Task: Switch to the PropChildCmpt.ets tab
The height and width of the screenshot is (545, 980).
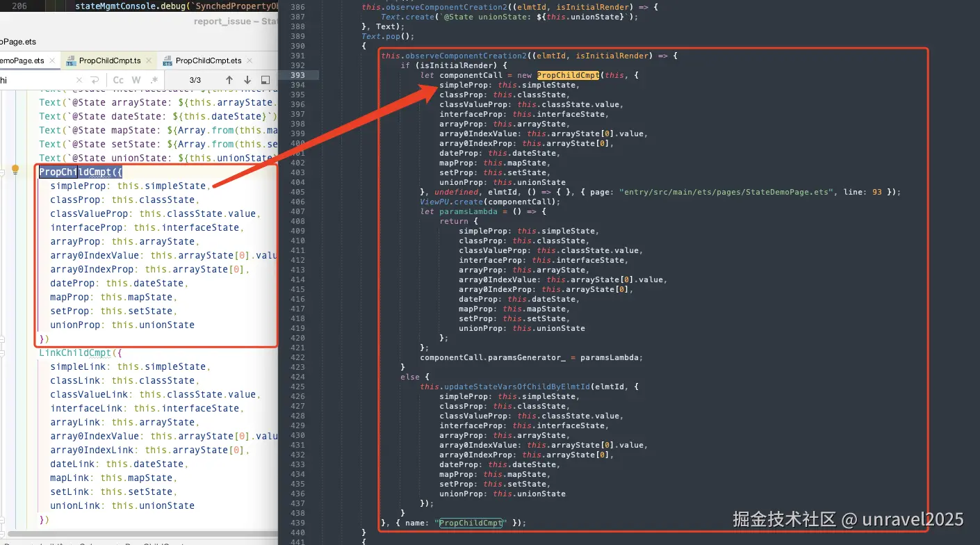Action: (x=209, y=60)
